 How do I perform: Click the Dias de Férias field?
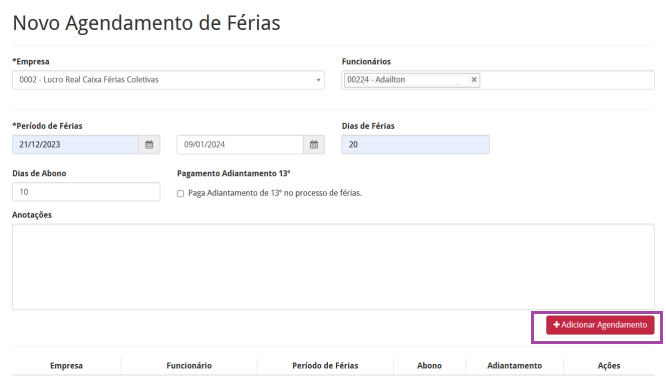pos(415,144)
